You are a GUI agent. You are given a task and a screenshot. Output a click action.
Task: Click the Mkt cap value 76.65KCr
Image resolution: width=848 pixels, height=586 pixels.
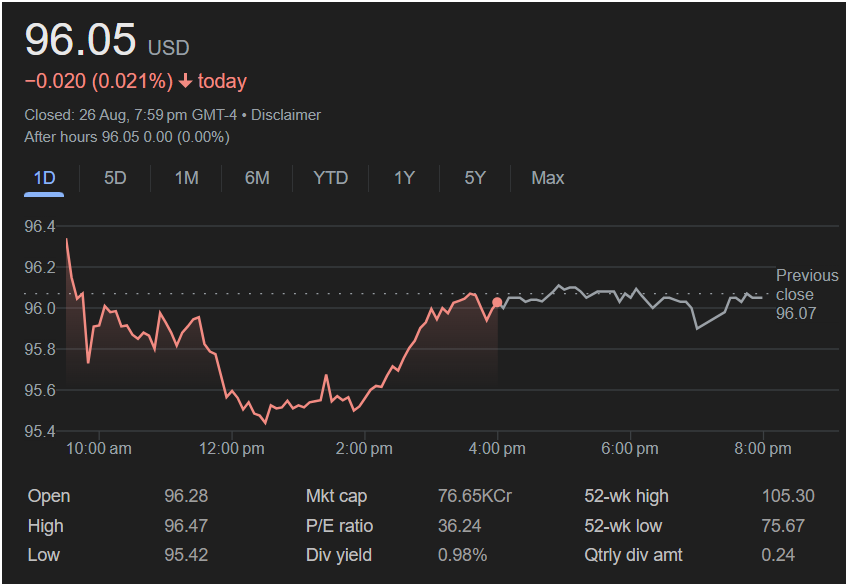(x=475, y=496)
